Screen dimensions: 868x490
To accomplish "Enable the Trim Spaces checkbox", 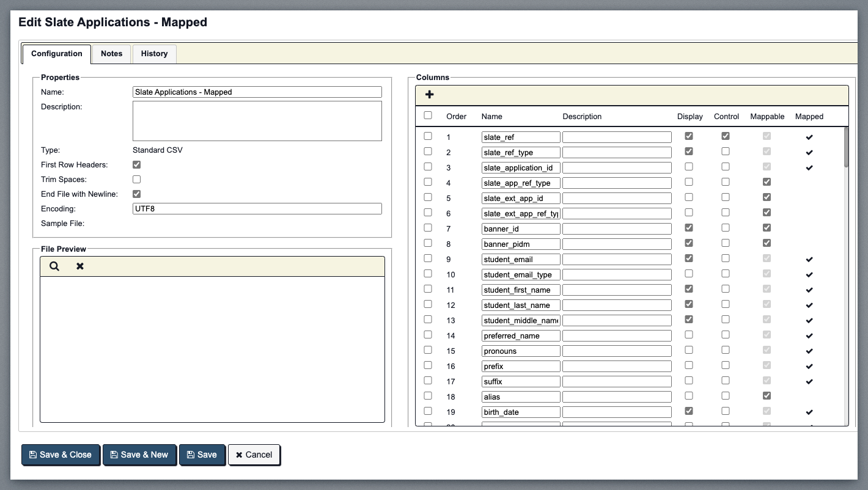I will tap(137, 180).
